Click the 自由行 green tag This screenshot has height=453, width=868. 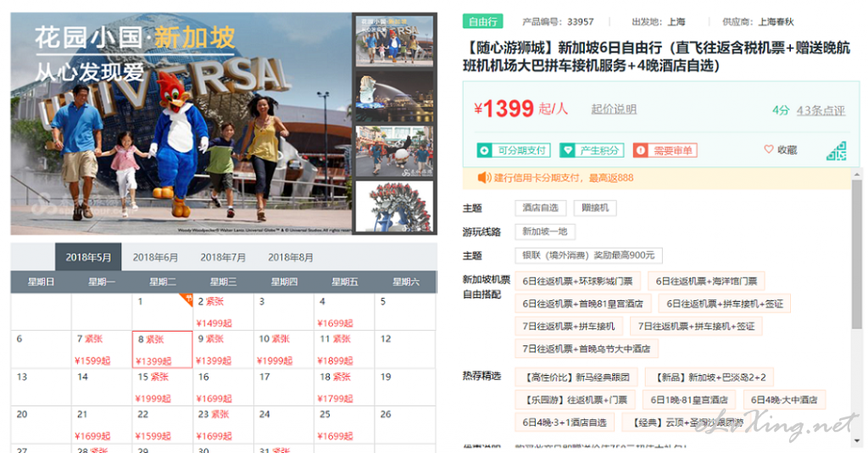(x=482, y=21)
